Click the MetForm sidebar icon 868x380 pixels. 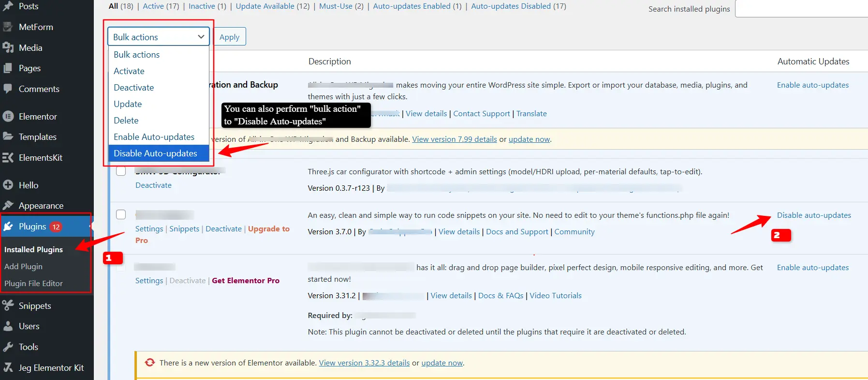tap(8, 27)
